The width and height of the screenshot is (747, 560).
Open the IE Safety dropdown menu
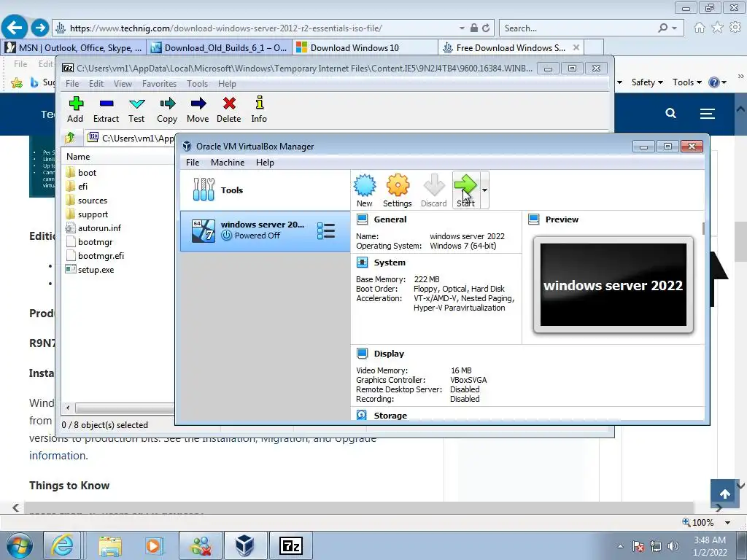coord(647,82)
